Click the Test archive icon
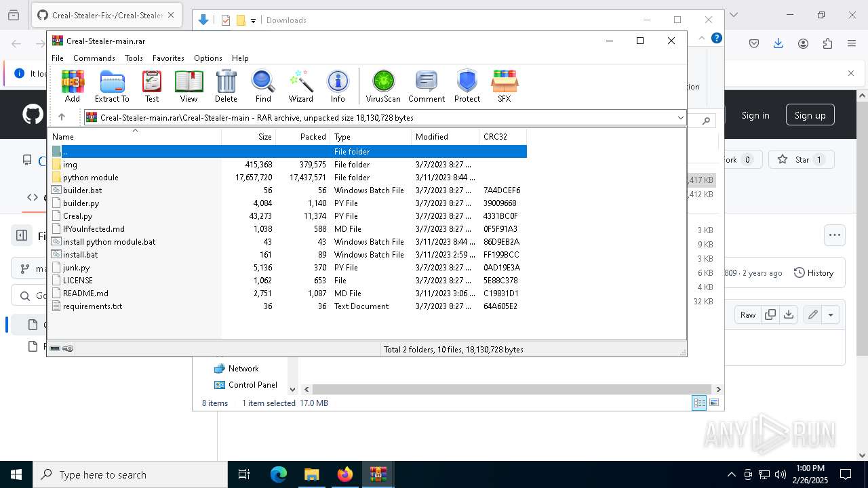Screen dimensions: 868x488 pos(152,86)
